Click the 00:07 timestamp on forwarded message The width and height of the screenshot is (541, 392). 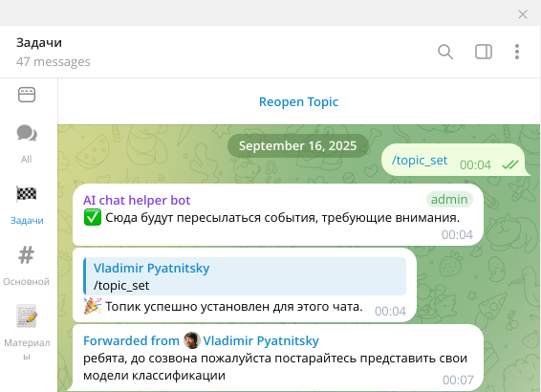pos(458,380)
